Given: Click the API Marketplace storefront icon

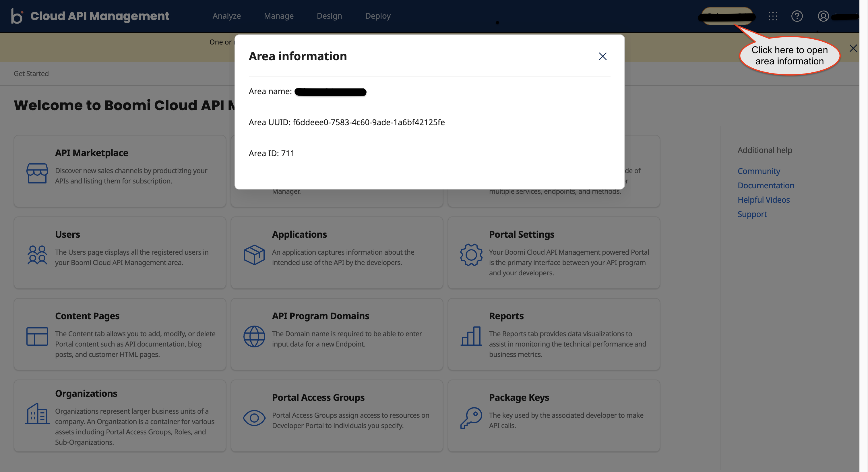Looking at the screenshot, I should pos(37,173).
